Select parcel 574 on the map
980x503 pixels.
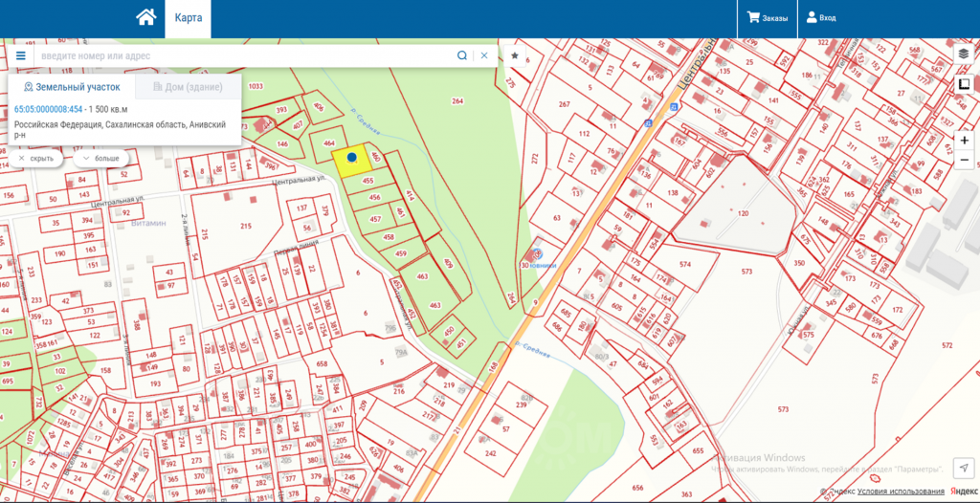(x=685, y=264)
